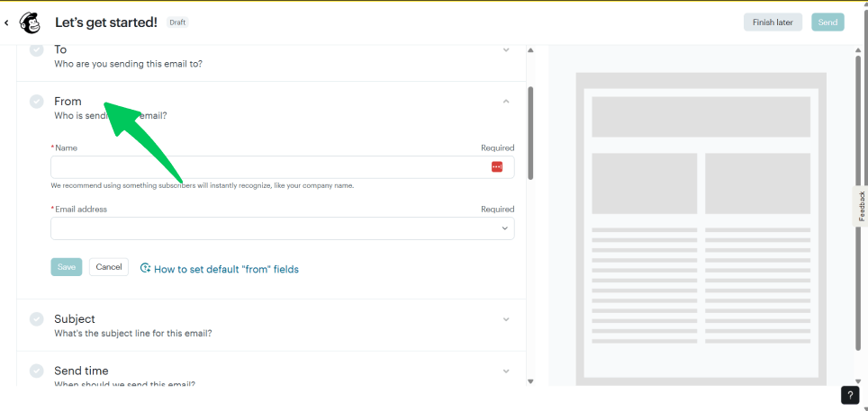
Task: Click the form panel scrollbar thumb
Action: click(530, 133)
